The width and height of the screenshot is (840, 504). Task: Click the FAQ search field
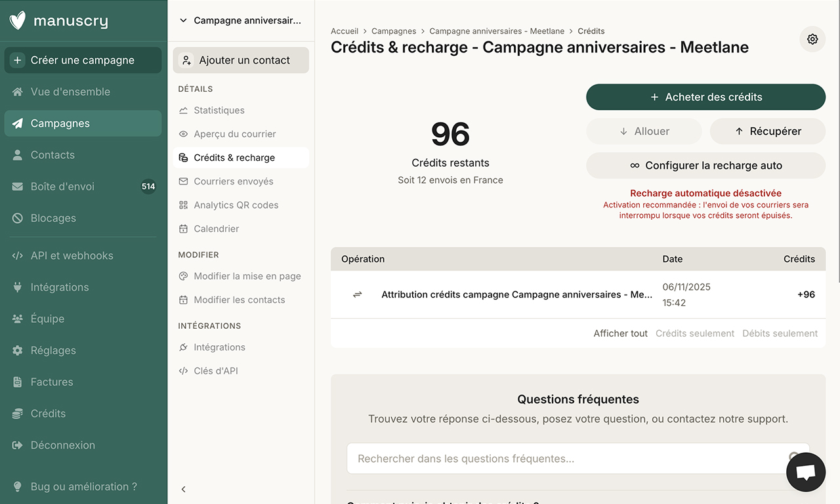coord(577,458)
